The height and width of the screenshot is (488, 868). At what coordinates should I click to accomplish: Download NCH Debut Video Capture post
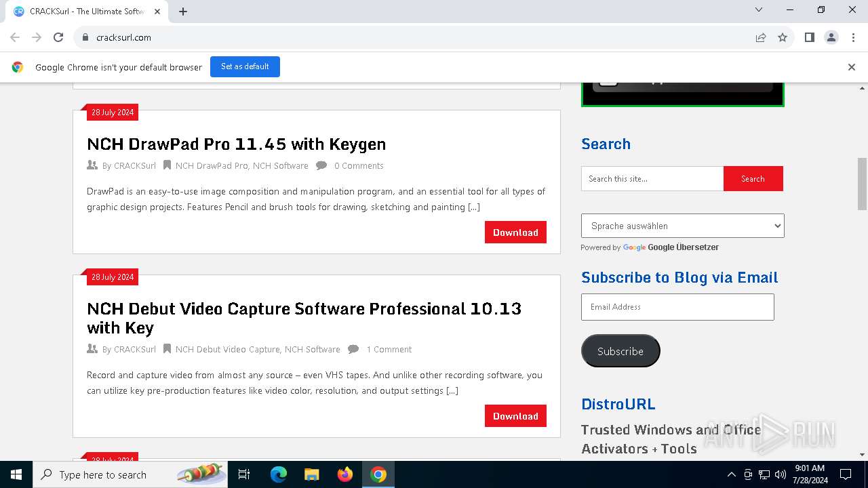pos(515,415)
